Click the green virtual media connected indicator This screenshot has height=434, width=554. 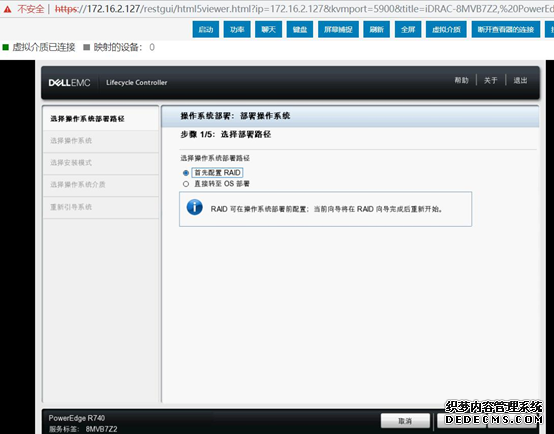6,47
